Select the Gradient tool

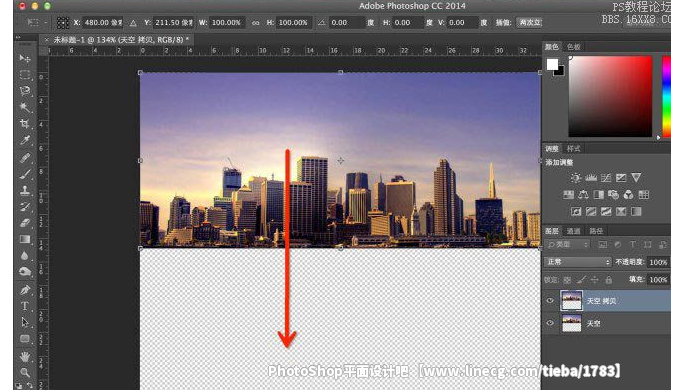25,239
